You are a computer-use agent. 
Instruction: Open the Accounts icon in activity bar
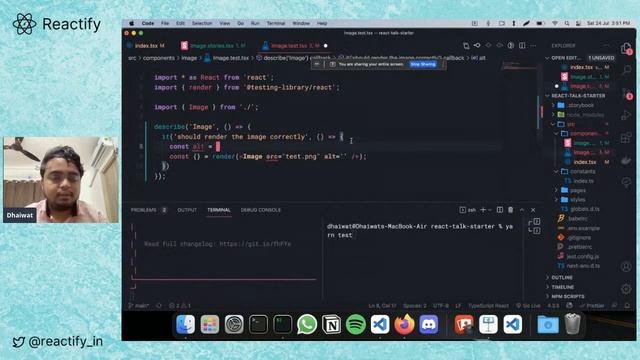click(x=626, y=267)
